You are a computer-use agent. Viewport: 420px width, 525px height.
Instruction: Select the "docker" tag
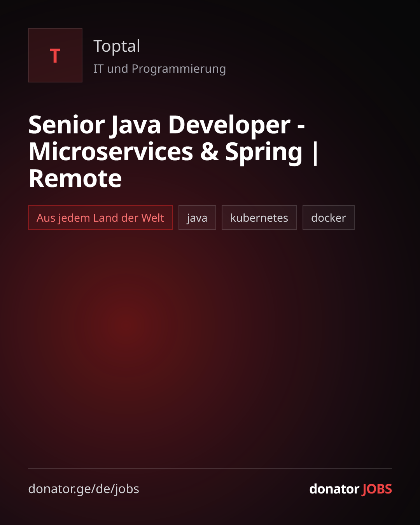tap(329, 217)
